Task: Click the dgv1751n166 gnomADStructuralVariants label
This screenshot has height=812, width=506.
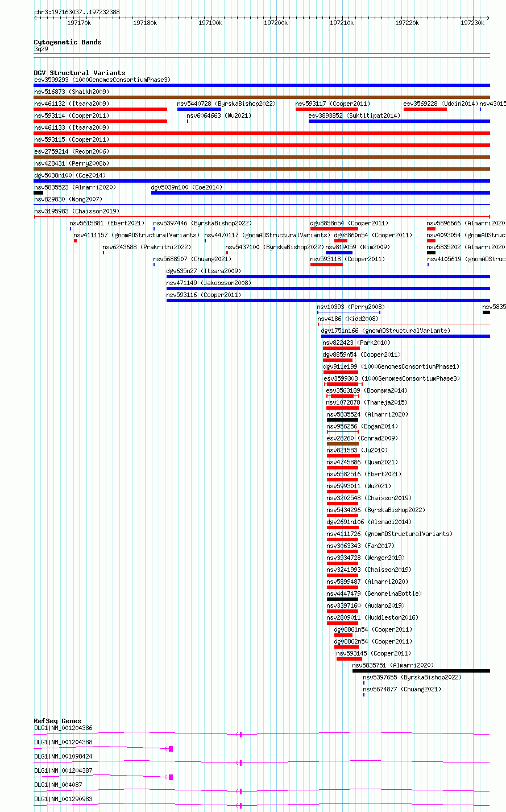Action: 385,331
